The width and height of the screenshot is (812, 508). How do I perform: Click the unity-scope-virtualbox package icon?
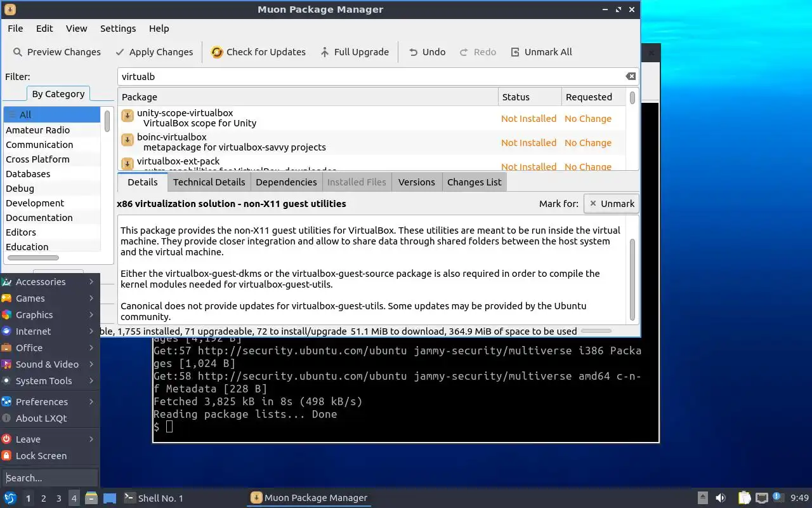click(128, 116)
